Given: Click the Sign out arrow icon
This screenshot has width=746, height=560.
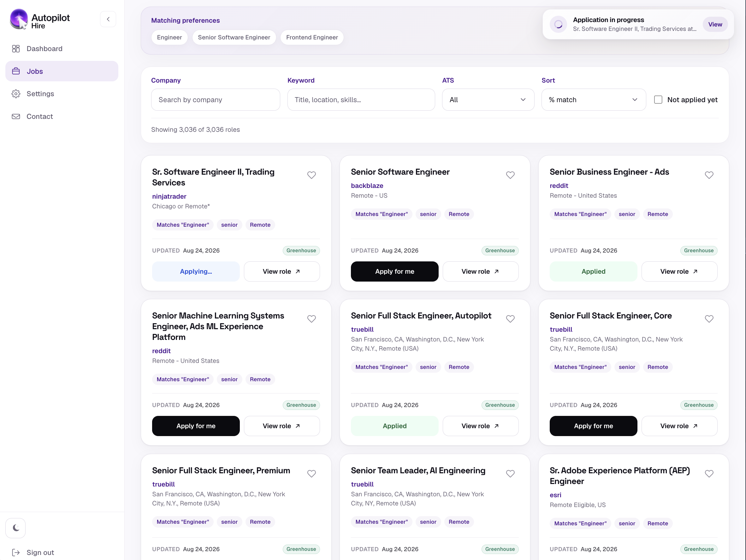Looking at the screenshot, I should point(16,552).
